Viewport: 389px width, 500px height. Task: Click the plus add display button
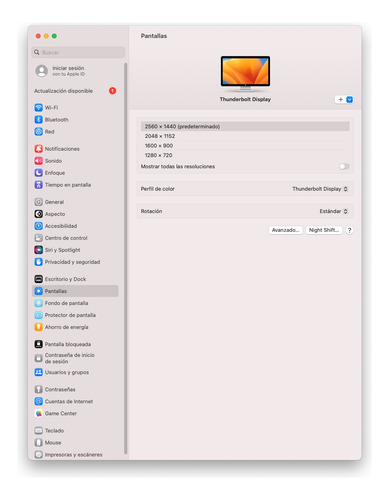[x=340, y=99]
